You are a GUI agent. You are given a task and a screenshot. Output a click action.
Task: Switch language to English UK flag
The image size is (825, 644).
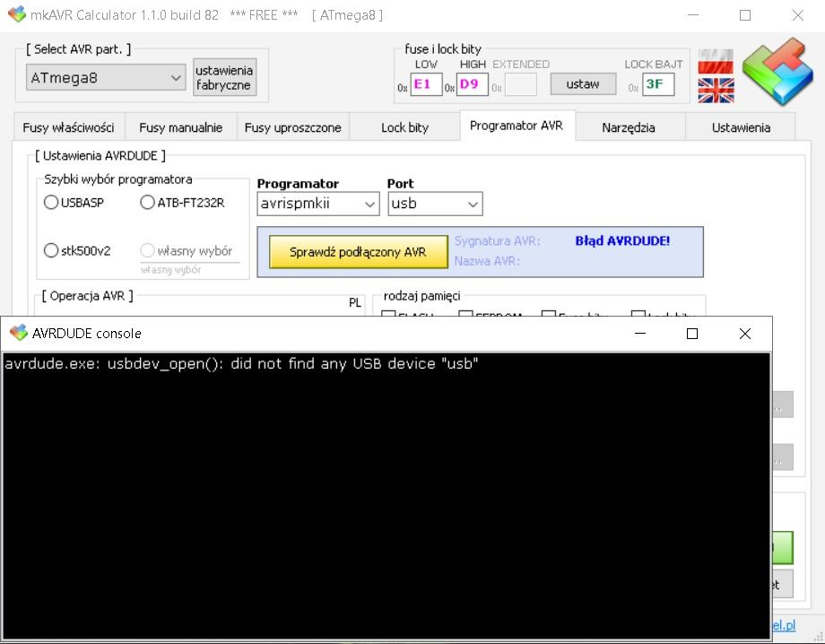pyautogui.click(x=716, y=90)
